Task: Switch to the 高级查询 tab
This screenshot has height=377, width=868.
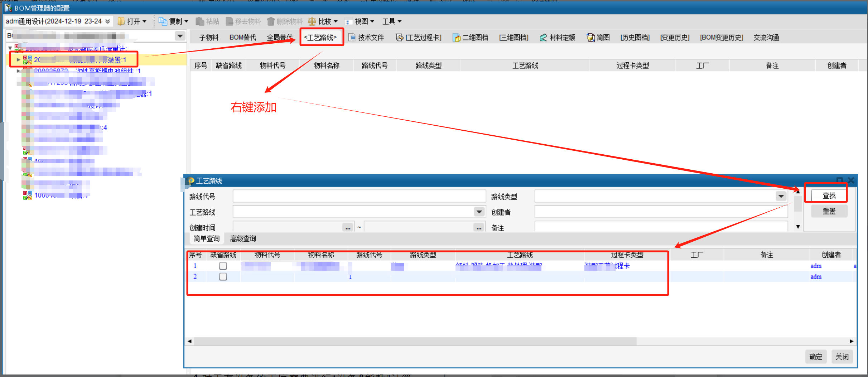Action: pyautogui.click(x=243, y=238)
